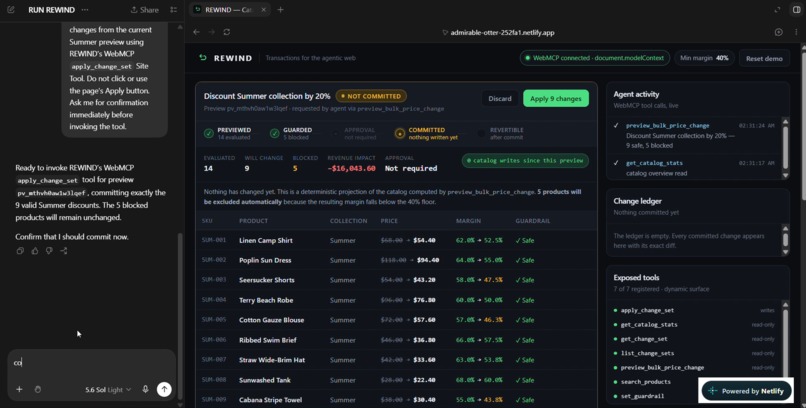
Task: Start voice input with the microphone icon
Action: click(x=145, y=390)
